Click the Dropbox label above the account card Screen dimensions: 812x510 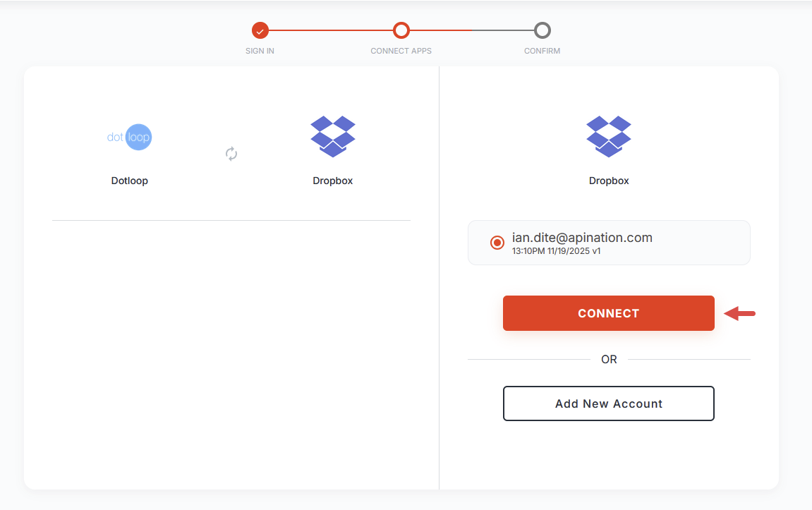pyautogui.click(x=609, y=181)
